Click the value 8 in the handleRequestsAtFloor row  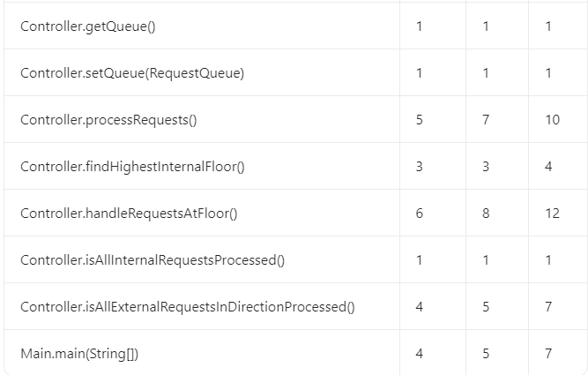pos(486,213)
